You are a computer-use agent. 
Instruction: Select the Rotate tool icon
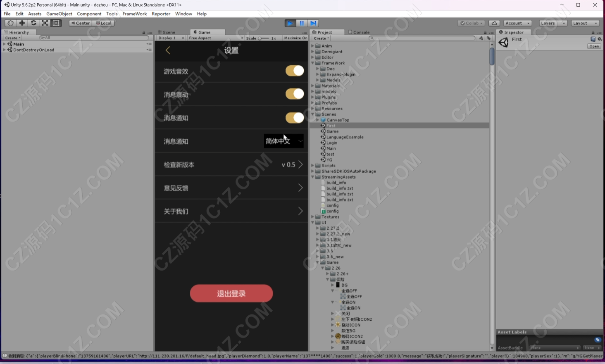pyautogui.click(x=33, y=23)
